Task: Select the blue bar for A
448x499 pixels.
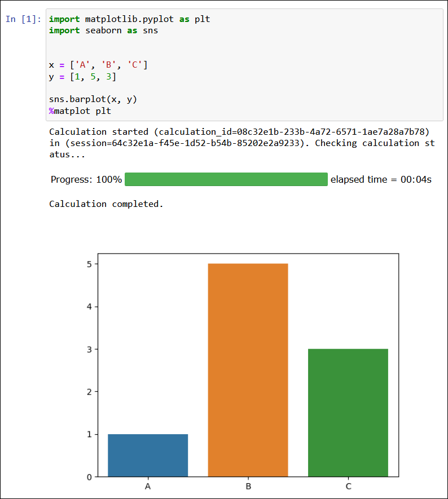Action: click(148, 455)
